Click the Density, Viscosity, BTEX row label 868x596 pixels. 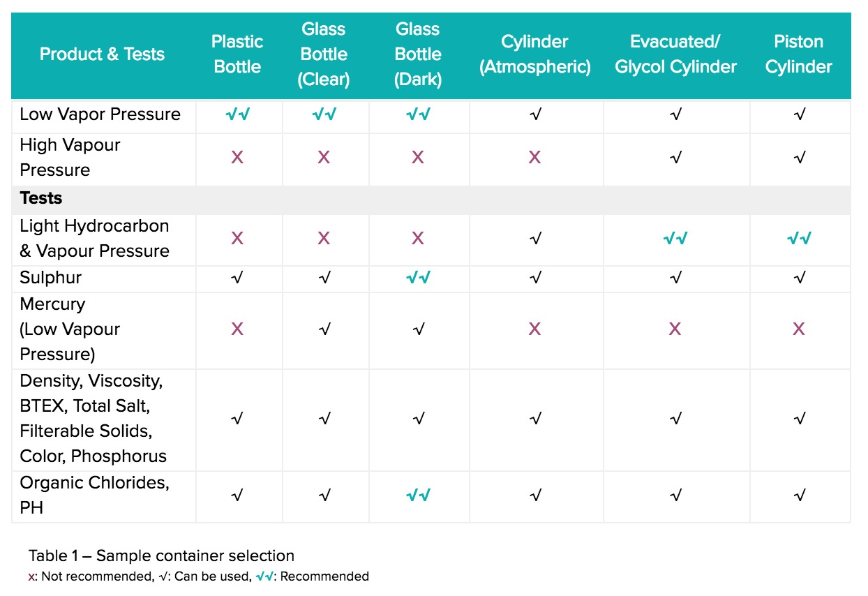(x=93, y=419)
